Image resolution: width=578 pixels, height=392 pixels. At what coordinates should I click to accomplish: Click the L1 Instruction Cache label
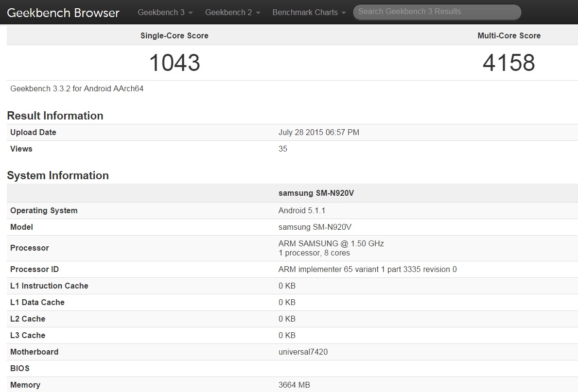tap(50, 286)
